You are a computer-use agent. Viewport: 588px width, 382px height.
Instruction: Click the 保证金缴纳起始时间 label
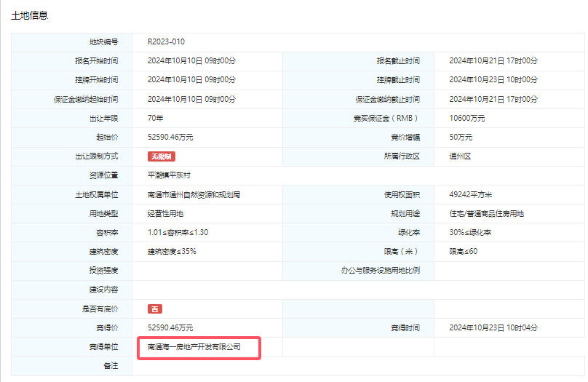[x=86, y=100]
